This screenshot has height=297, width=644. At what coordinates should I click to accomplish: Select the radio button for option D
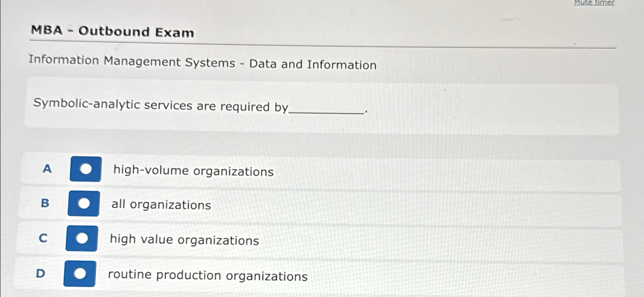pos(81,273)
